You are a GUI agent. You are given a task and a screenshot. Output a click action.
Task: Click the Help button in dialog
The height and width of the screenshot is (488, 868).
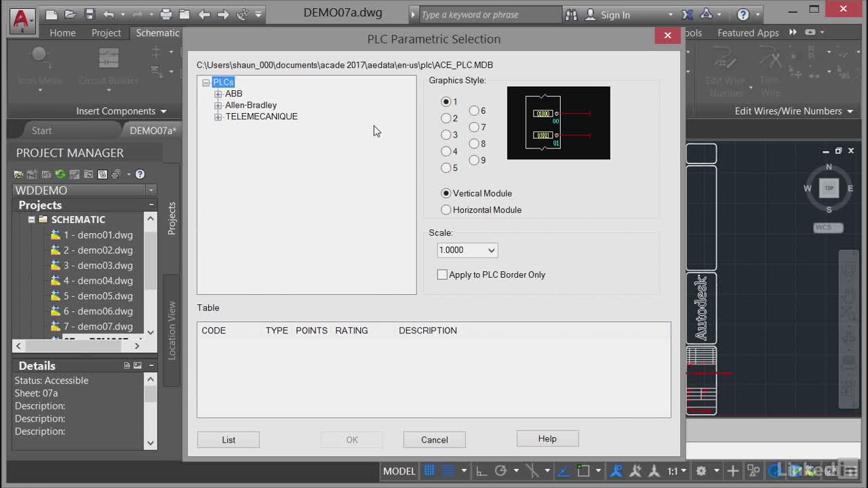547,439
